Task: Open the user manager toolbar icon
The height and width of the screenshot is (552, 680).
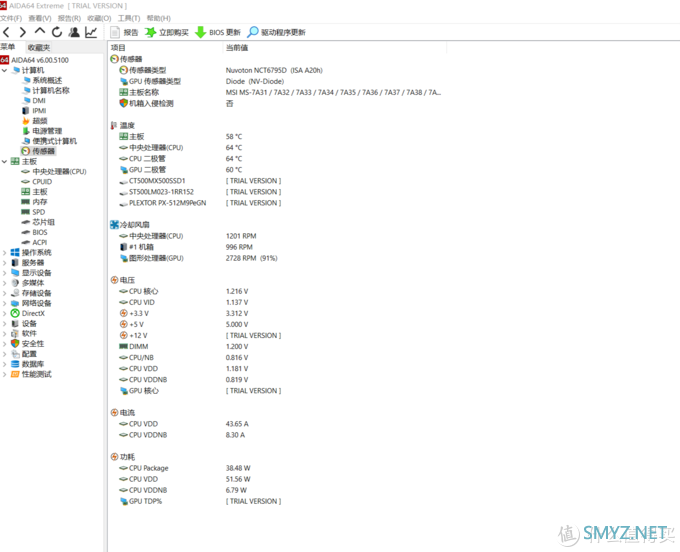Action: coord(74,32)
